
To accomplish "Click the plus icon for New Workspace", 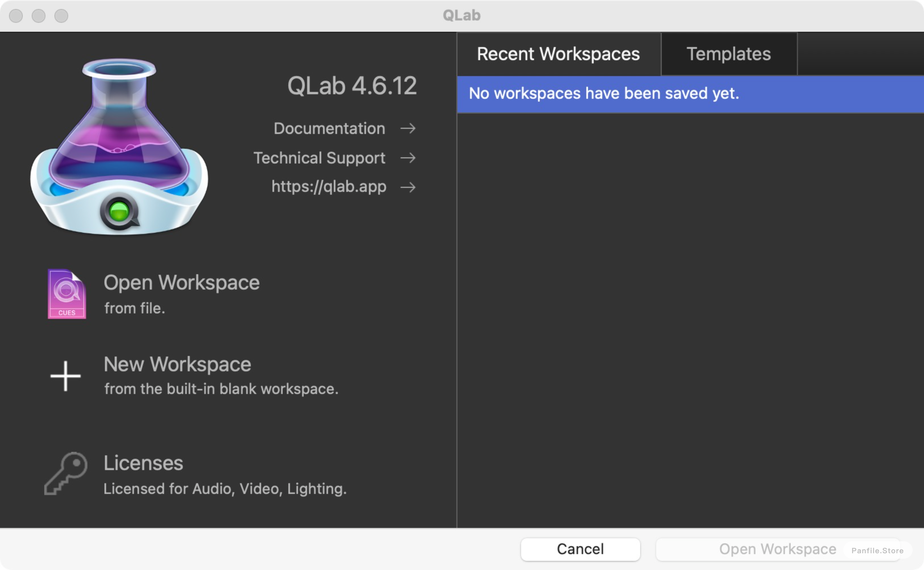I will (66, 376).
